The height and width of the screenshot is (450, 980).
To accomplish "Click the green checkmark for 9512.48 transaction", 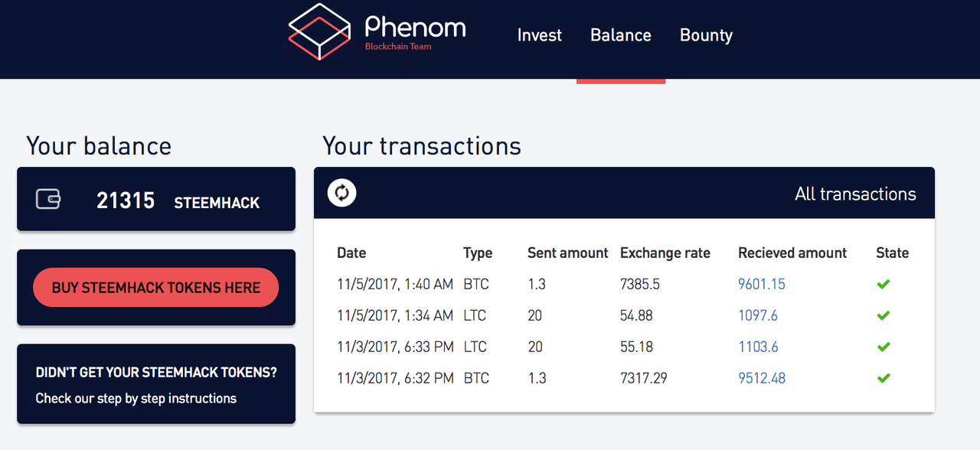I will [884, 378].
